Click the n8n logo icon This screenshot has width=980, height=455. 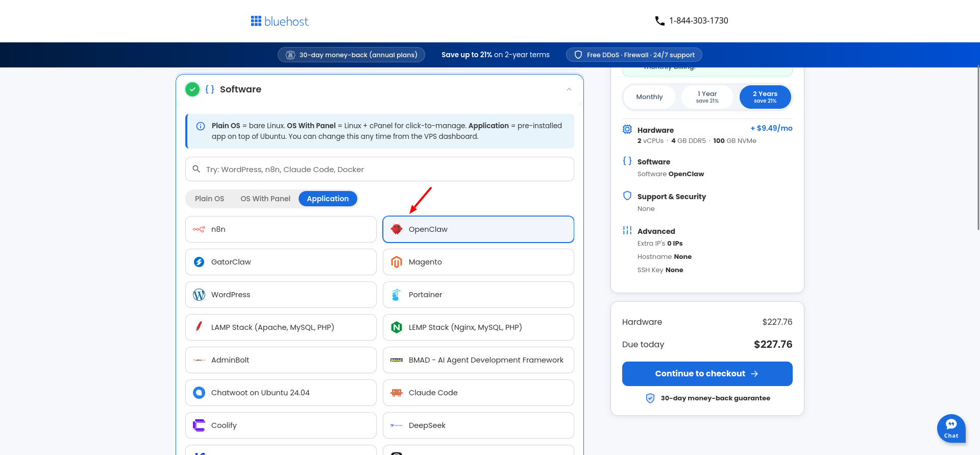(199, 229)
